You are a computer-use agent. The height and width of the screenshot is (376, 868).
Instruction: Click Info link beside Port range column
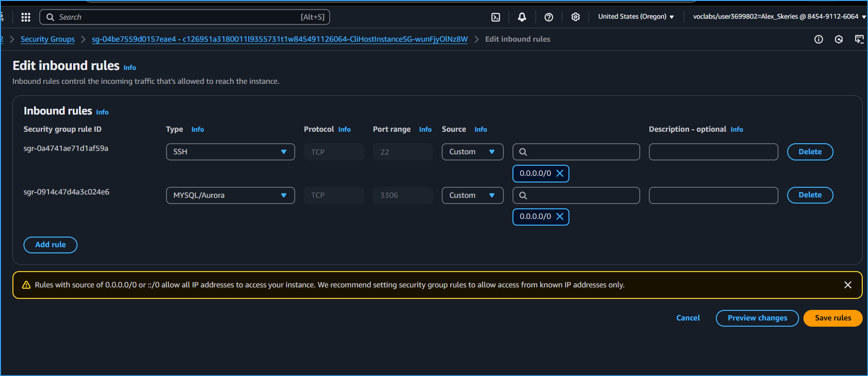(425, 129)
